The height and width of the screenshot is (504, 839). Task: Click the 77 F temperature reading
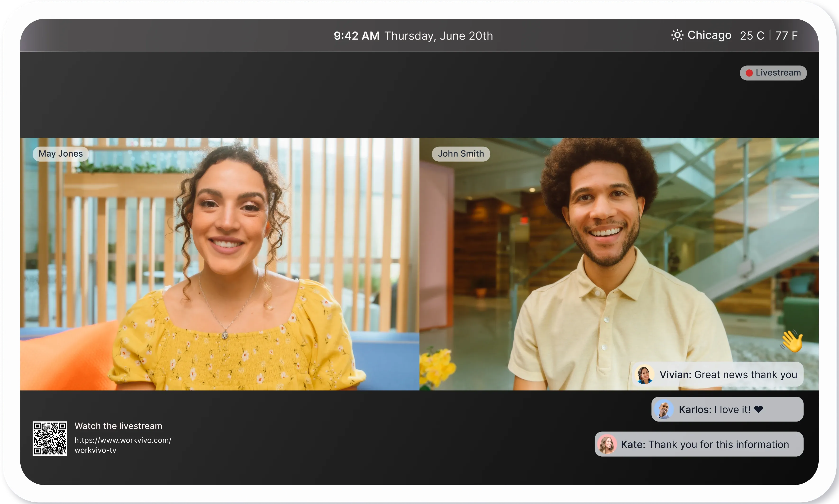pos(786,36)
